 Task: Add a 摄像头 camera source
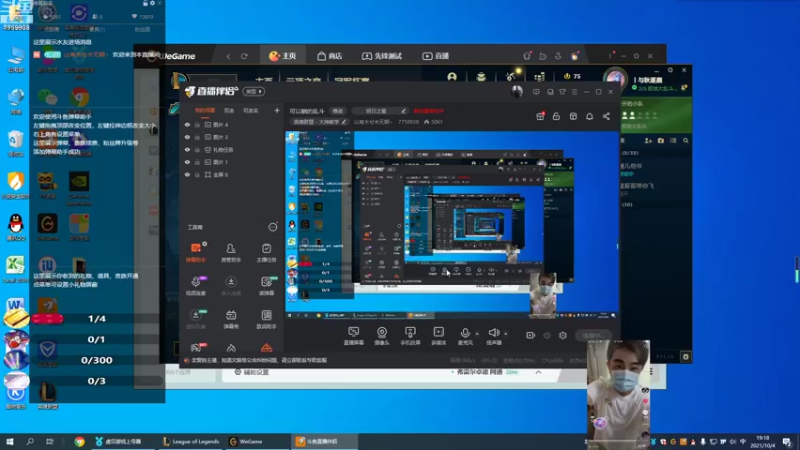pos(382,336)
